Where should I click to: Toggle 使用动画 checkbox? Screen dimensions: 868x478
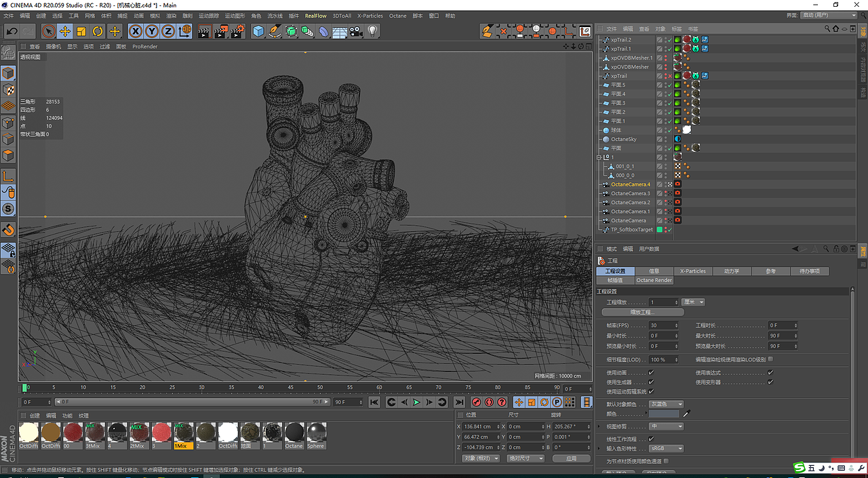click(x=651, y=372)
